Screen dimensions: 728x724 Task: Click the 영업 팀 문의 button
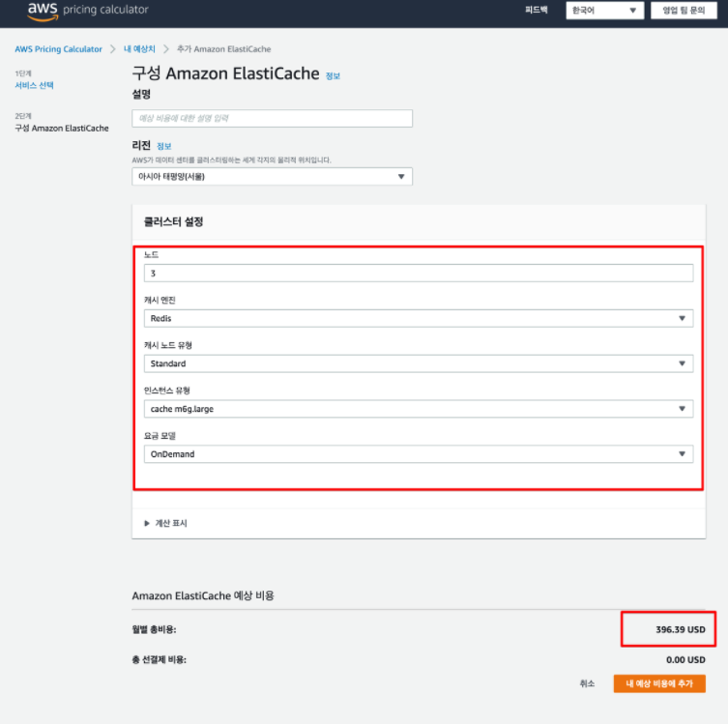[x=684, y=11]
